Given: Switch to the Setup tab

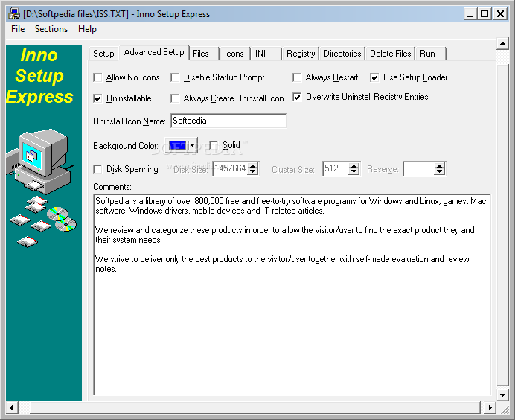Looking at the screenshot, I should 103,53.
